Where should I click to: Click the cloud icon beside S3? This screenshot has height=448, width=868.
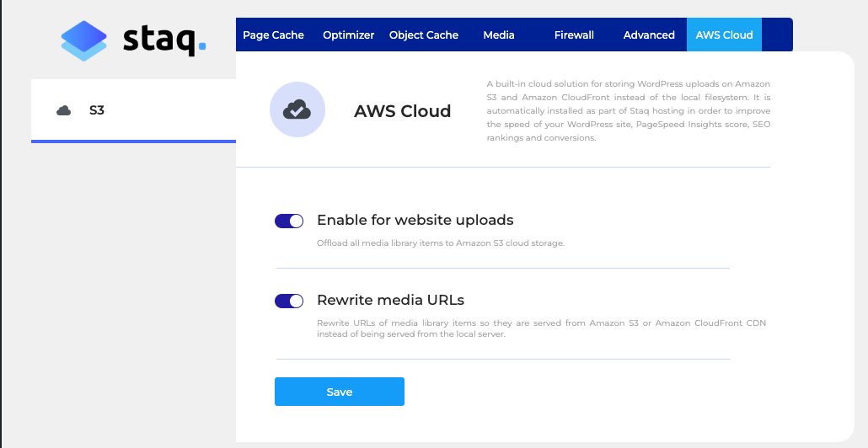(x=63, y=110)
